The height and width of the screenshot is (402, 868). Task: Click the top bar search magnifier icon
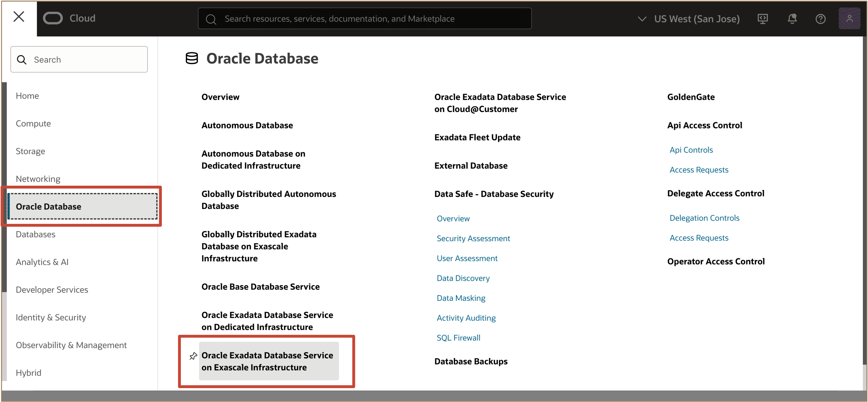211,19
